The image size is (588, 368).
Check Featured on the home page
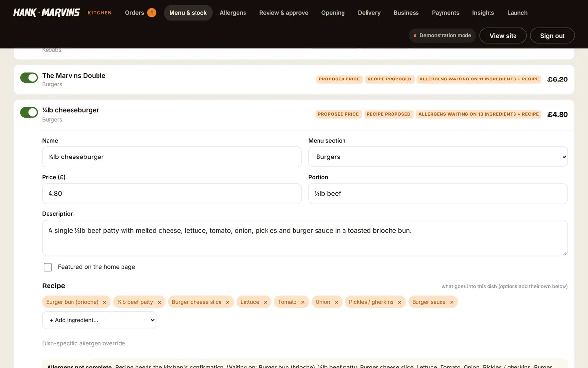click(48, 267)
